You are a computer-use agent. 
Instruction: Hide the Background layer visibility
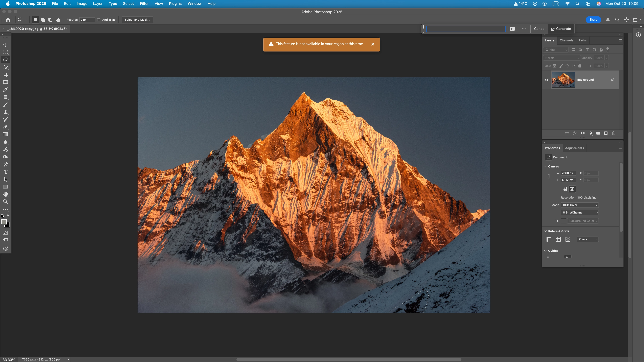click(547, 80)
